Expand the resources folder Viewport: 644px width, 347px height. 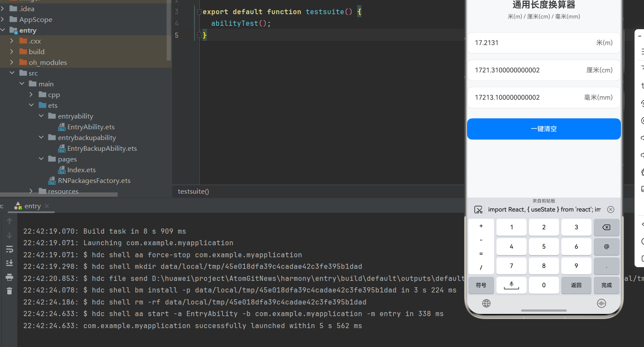point(31,191)
